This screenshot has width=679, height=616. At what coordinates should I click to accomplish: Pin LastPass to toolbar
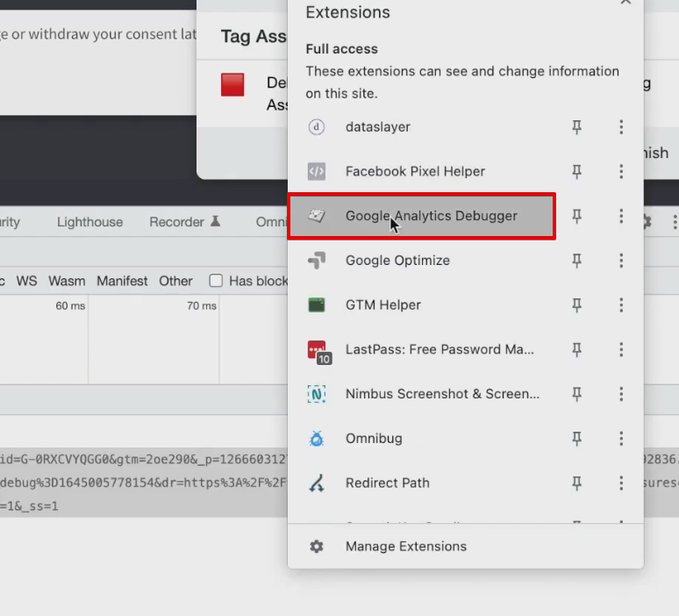577,349
